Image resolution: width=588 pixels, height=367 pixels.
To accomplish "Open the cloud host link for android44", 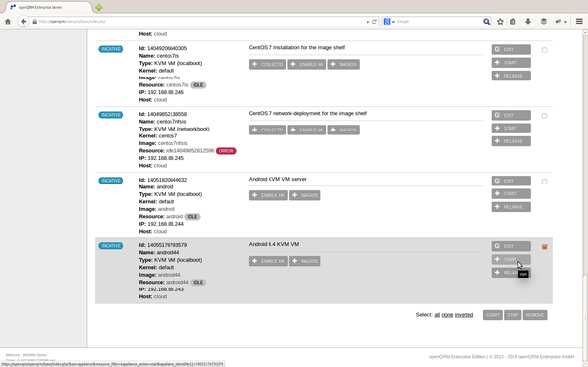I will coord(160,296).
